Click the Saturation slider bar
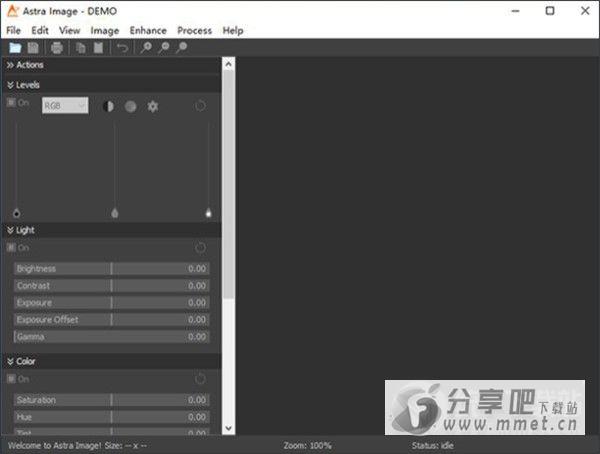This screenshot has height=454, width=600. coord(112,400)
